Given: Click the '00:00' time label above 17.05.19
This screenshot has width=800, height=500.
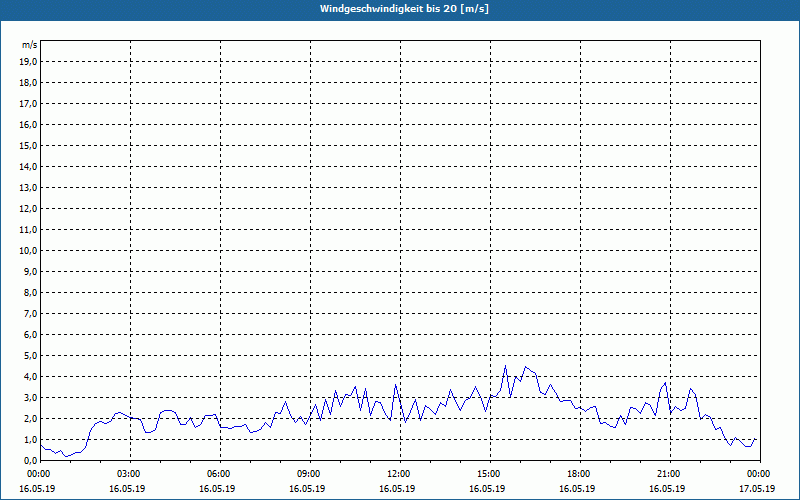Looking at the screenshot, I should tap(759, 474).
